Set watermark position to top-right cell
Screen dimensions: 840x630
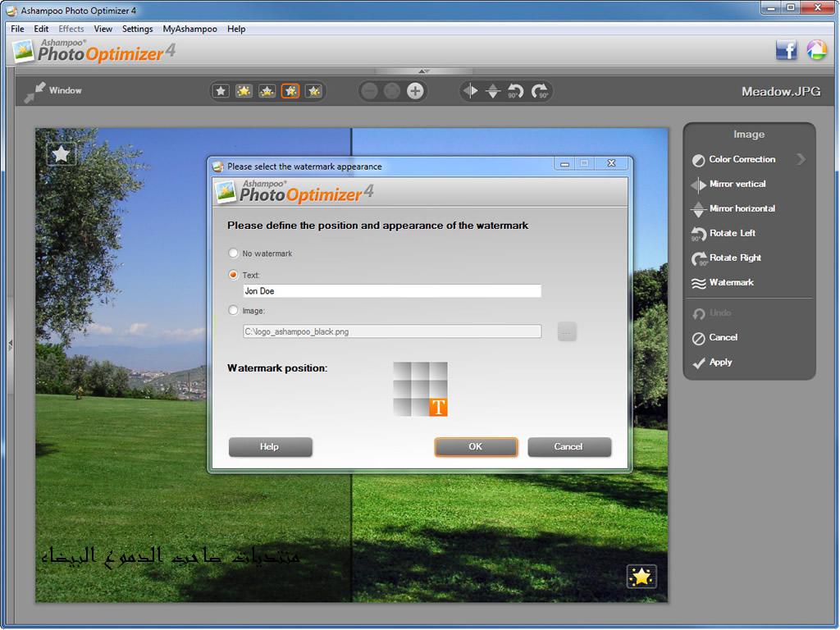438,371
